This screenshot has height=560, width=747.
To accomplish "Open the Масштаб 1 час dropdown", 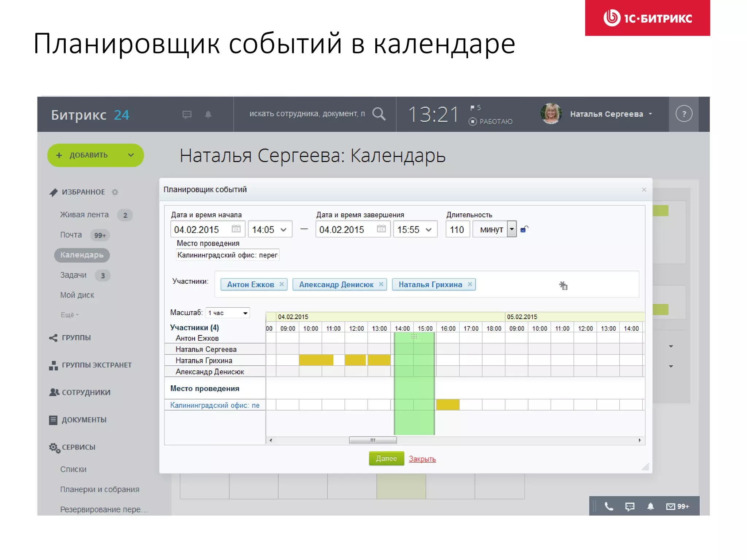I will (228, 313).
